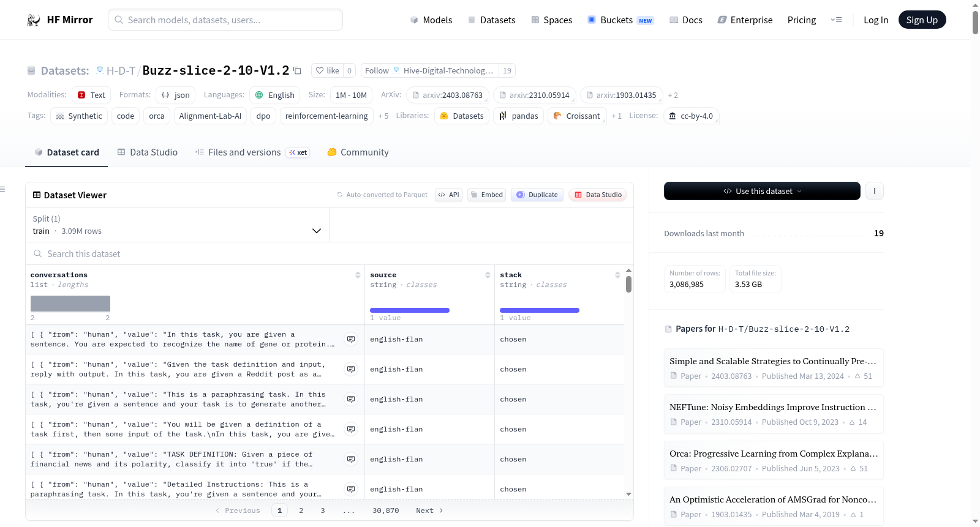Focus the main search models field

(x=225, y=20)
